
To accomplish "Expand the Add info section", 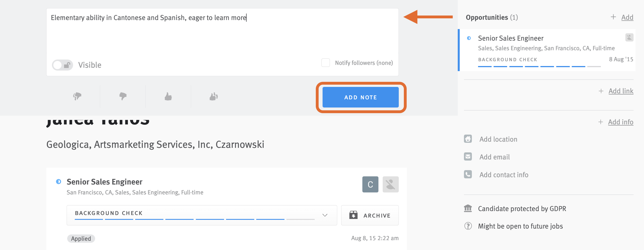I will pyautogui.click(x=621, y=122).
